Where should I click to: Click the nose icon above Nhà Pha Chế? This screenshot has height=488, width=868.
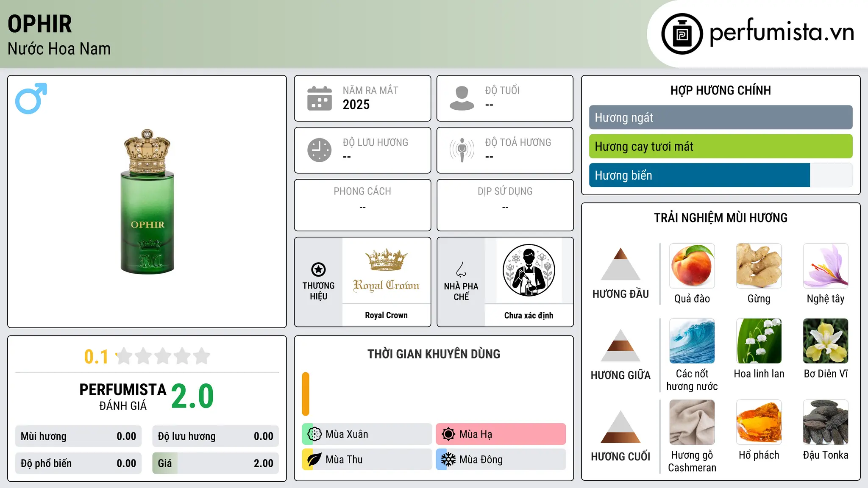pos(461,269)
